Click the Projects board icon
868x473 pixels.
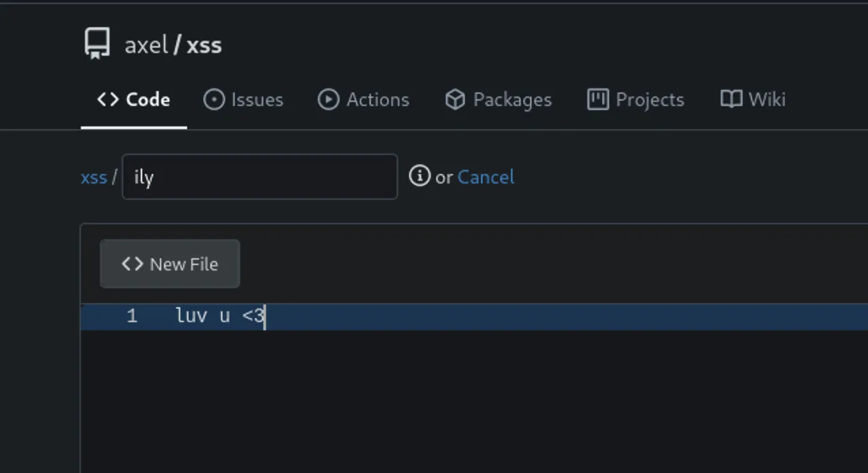tap(598, 100)
